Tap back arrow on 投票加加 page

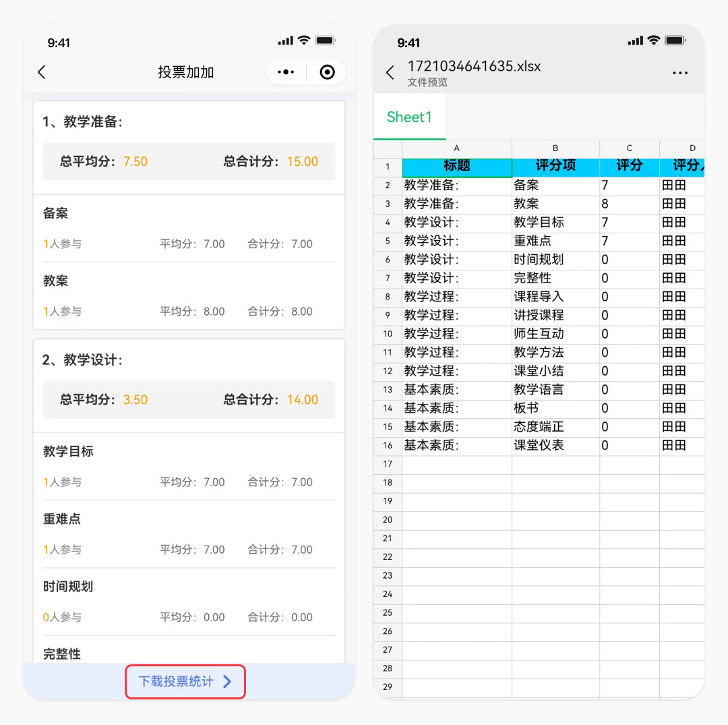pyautogui.click(x=42, y=72)
